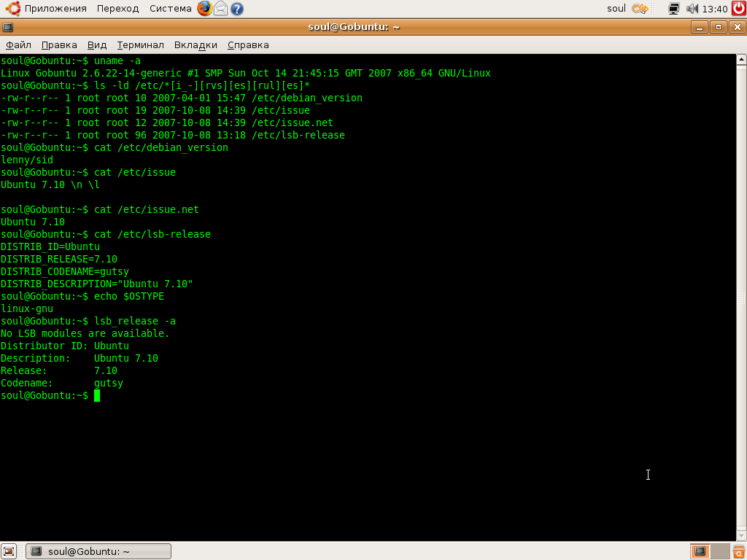Click the terminal cursor at the last prompt
Viewport: 747px width, 560px height.
pyautogui.click(x=97, y=395)
